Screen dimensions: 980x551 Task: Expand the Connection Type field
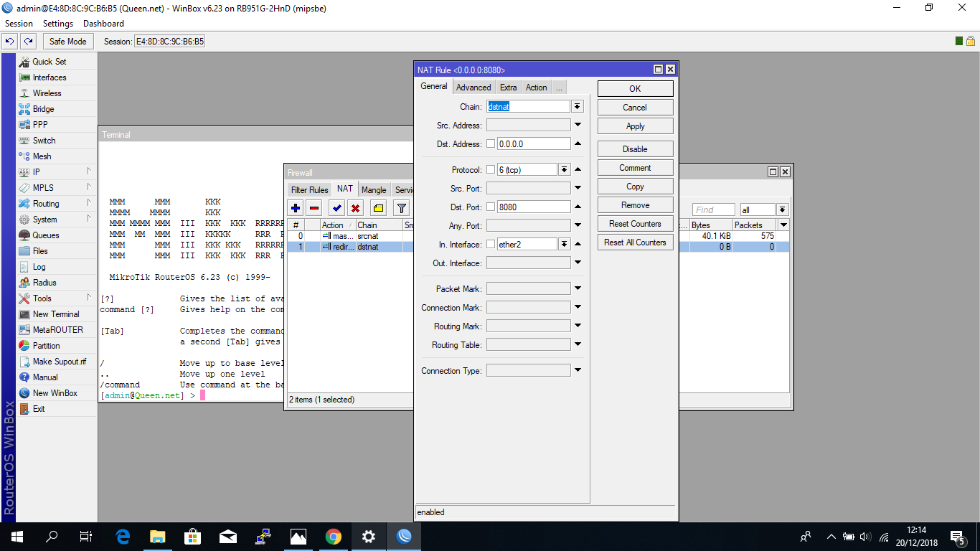coord(578,370)
